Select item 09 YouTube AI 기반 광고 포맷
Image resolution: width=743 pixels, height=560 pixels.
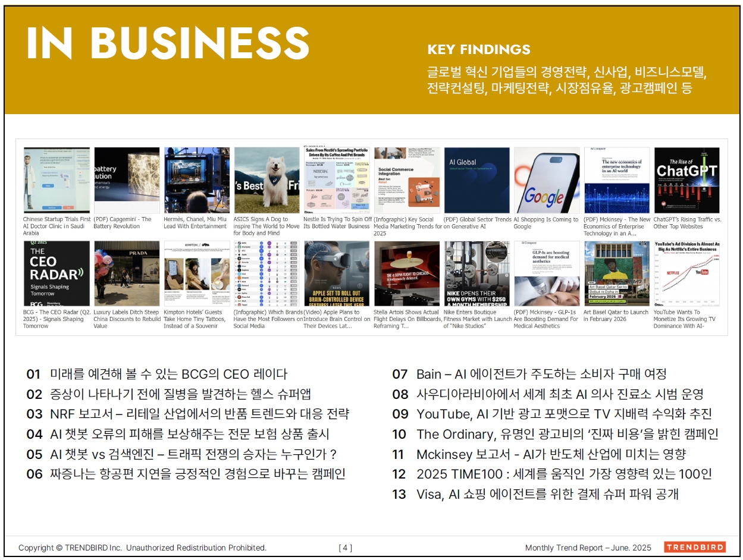(x=552, y=414)
